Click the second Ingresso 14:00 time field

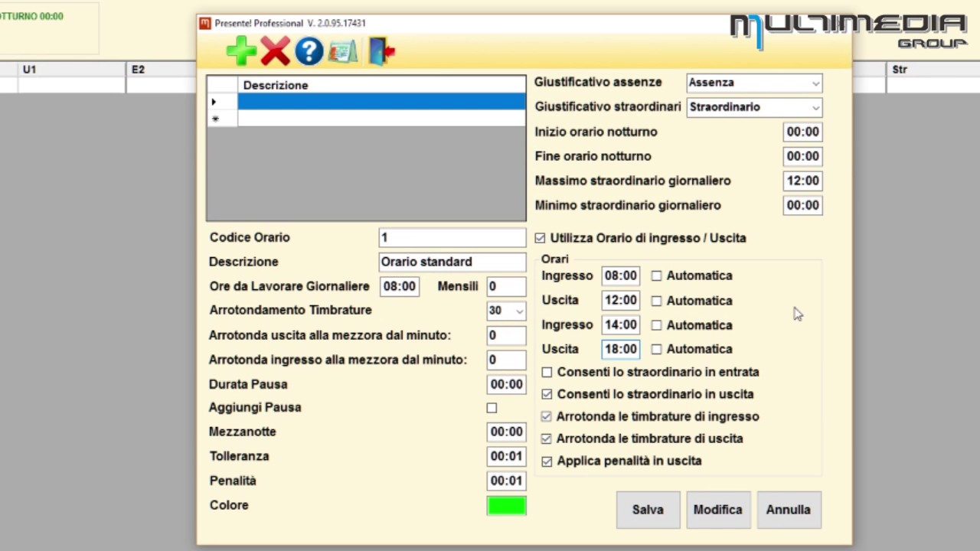(x=620, y=324)
